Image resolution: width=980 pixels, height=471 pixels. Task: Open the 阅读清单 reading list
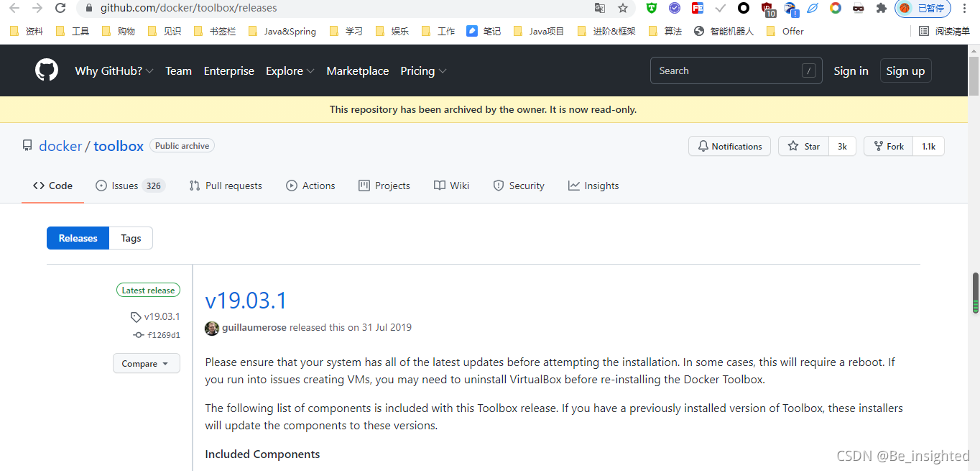click(x=945, y=31)
